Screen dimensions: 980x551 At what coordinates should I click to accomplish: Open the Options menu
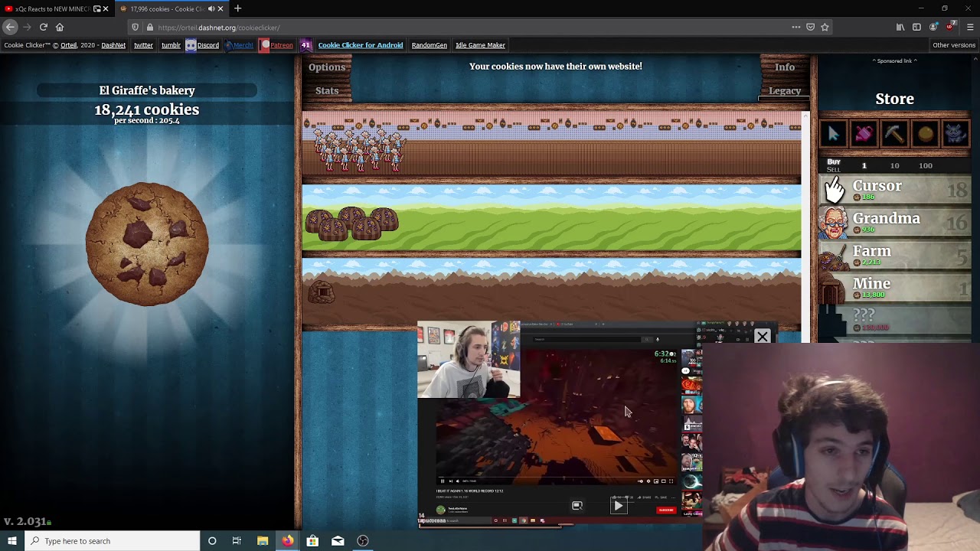tap(327, 67)
